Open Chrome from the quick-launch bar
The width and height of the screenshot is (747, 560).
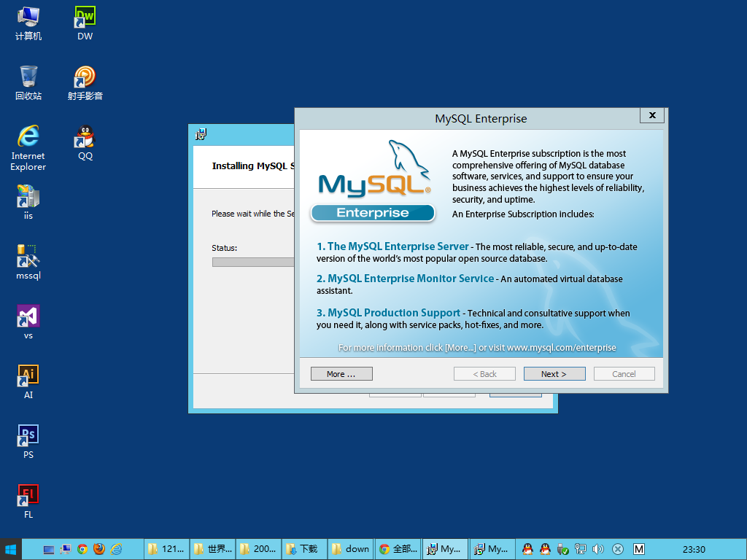[x=82, y=550]
